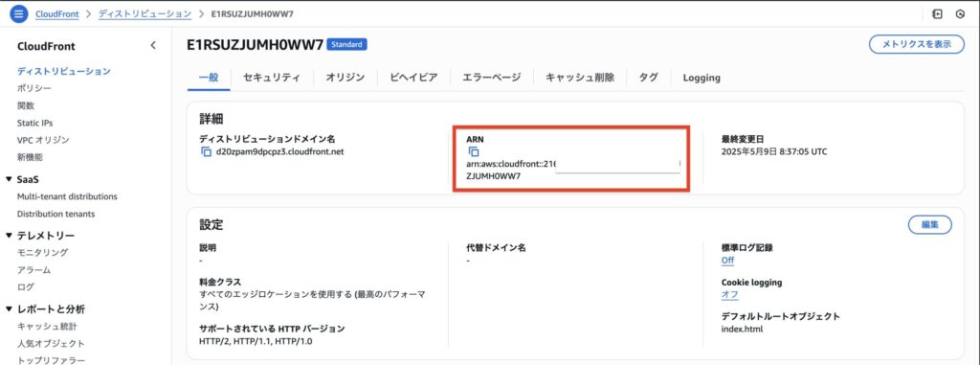Viewport: 980px width, 365px height.
Task: Collapse the レポートと分析 section in sidebar
Action: point(9,309)
